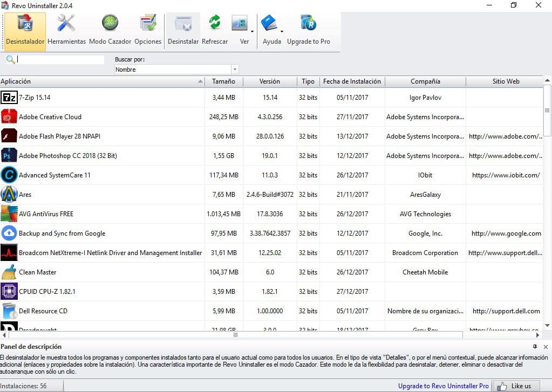This screenshot has height=392, width=552.
Task: Click the horizontal scrollbar thumb
Action: pyautogui.click(x=235, y=335)
